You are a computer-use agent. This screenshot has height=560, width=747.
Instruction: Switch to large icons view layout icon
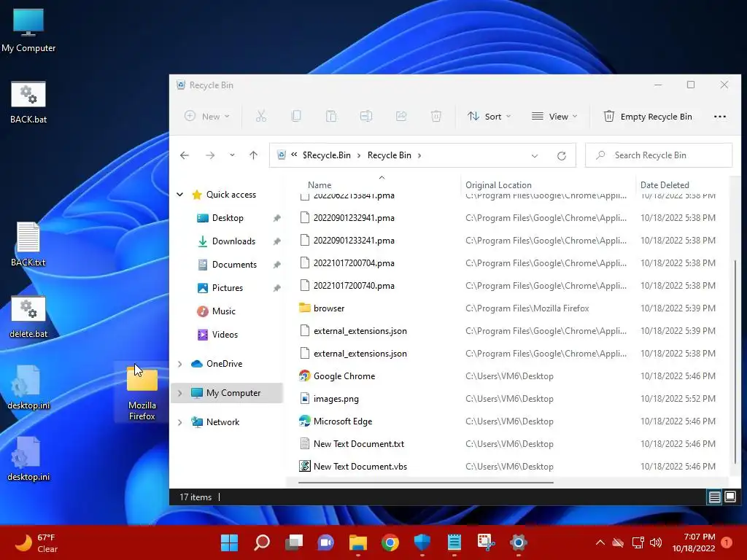click(x=730, y=497)
